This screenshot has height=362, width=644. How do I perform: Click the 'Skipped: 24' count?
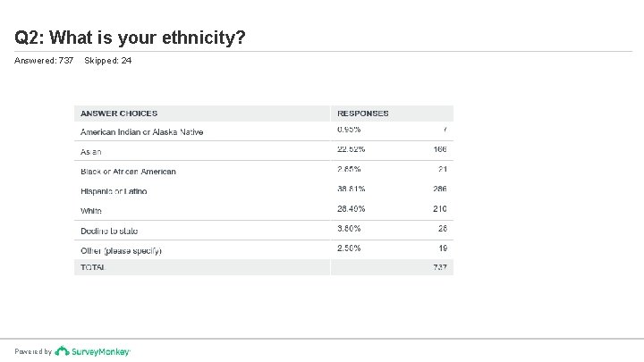[x=107, y=61]
